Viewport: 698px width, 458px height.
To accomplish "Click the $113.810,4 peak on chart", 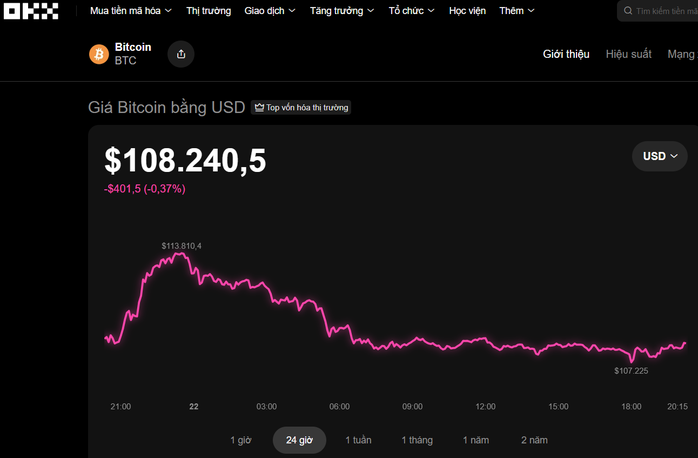I will coord(180,254).
